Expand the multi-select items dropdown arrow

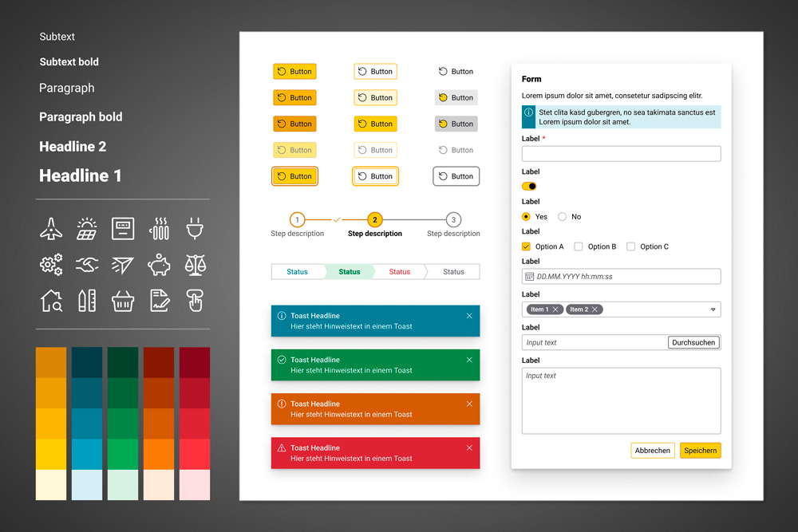click(x=713, y=309)
